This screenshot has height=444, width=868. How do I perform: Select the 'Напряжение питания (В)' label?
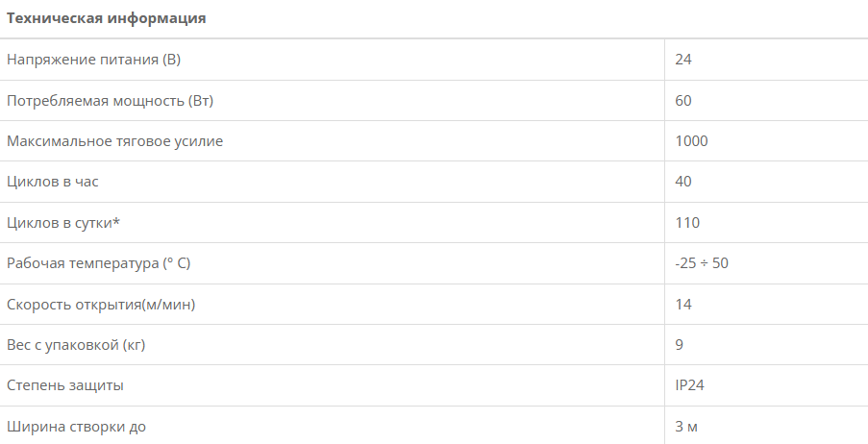click(x=94, y=60)
